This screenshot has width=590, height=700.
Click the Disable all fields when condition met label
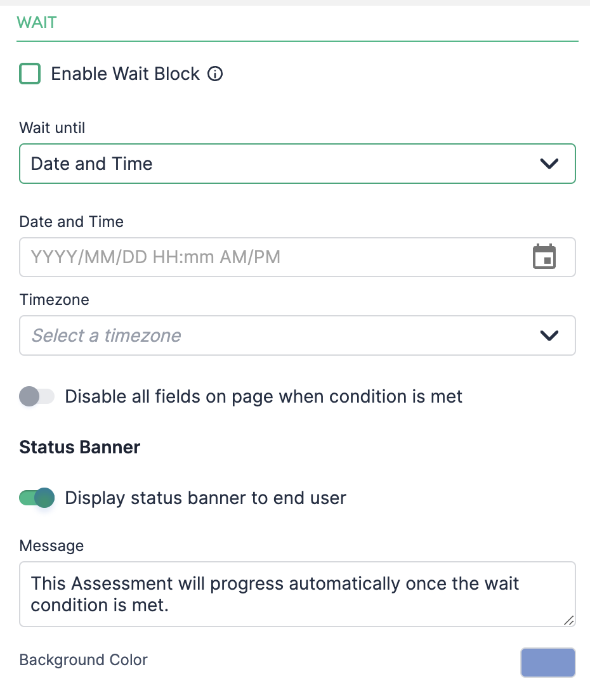point(263,396)
